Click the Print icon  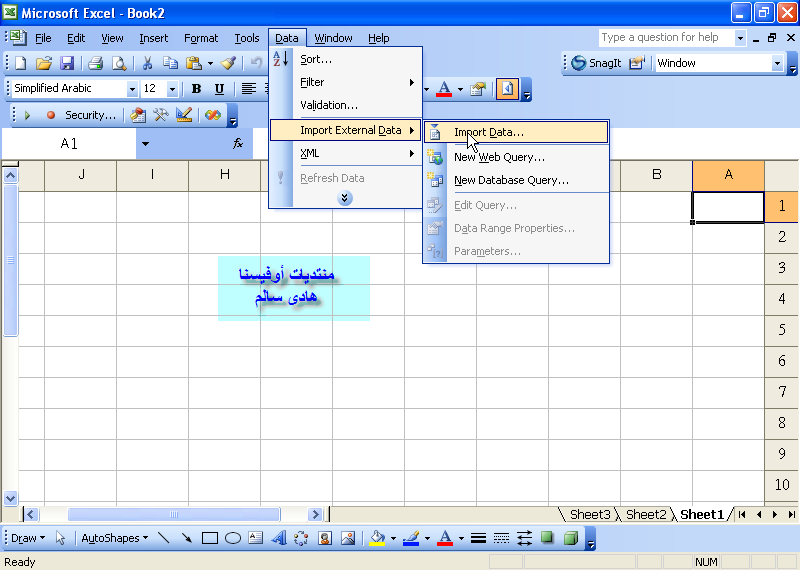pyautogui.click(x=95, y=63)
